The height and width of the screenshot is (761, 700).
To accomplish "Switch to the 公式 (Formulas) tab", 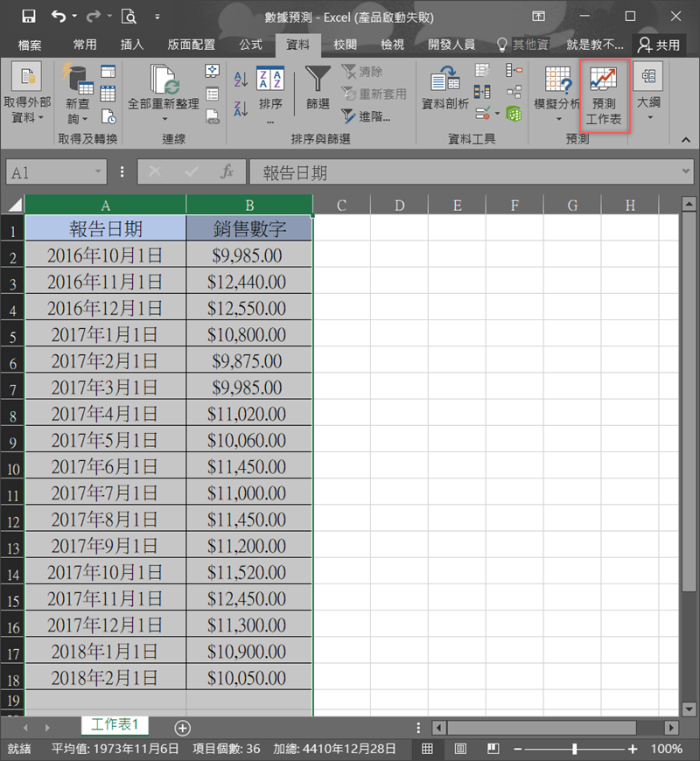I will click(250, 45).
